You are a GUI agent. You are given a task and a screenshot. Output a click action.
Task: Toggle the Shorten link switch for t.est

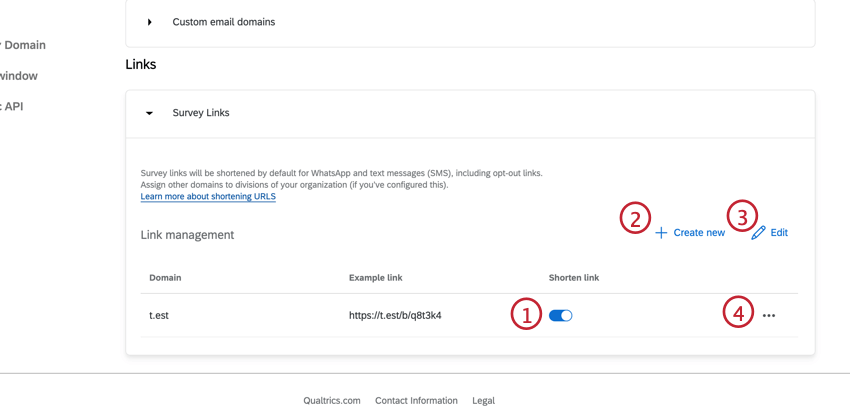(x=561, y=316)
